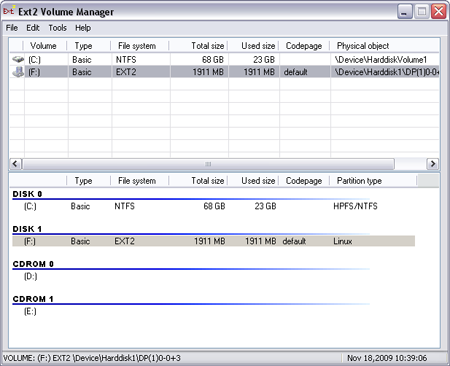Viewport: 450px width, 366px height.
Task: Click EXT2 file system under DISK 1
Action: coord(124,241)
